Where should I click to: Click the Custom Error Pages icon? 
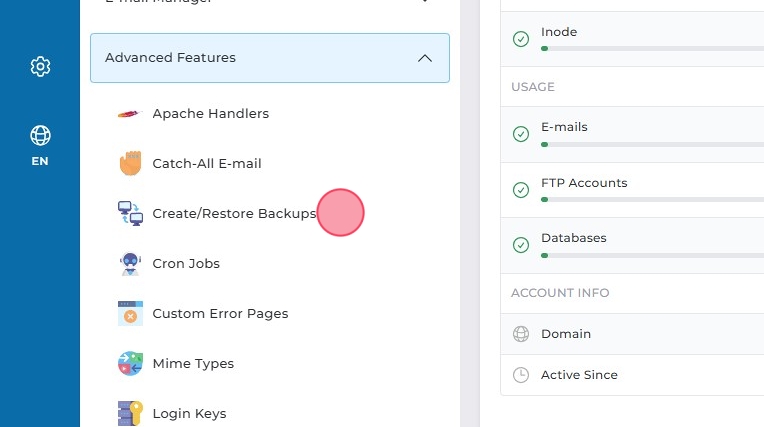coord(130,314)
